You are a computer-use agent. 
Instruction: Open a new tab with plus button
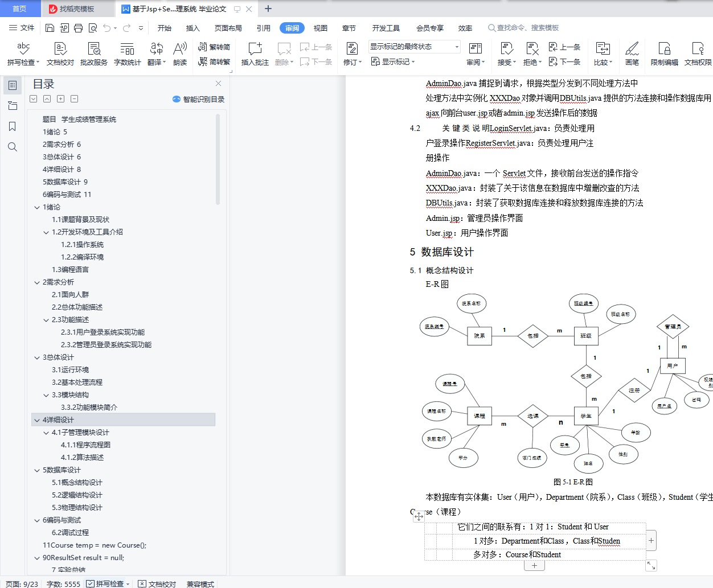pos(268,9)
